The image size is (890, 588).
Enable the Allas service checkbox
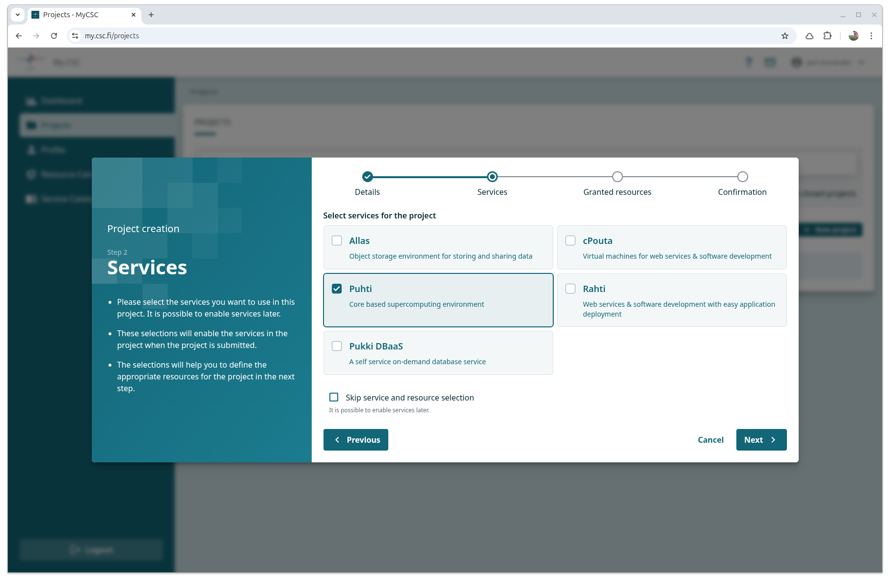point(337,241)
